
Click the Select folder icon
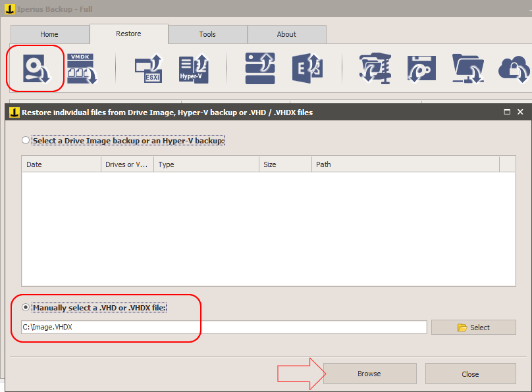pos(473,327)
